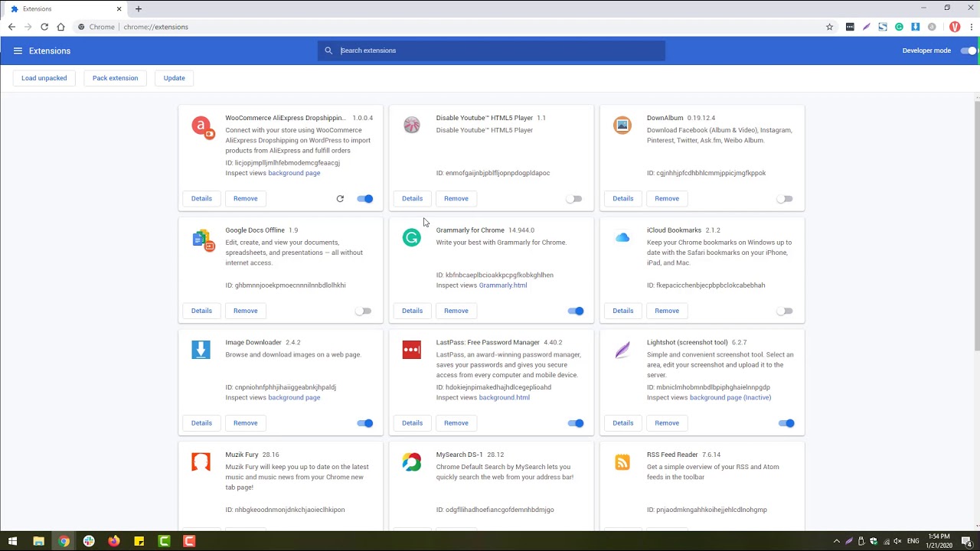The height and width of the screenshot is (551, 980).
Task: Click the iCloud Bookmarks cloud icon
Action: [x=622, y=238]
